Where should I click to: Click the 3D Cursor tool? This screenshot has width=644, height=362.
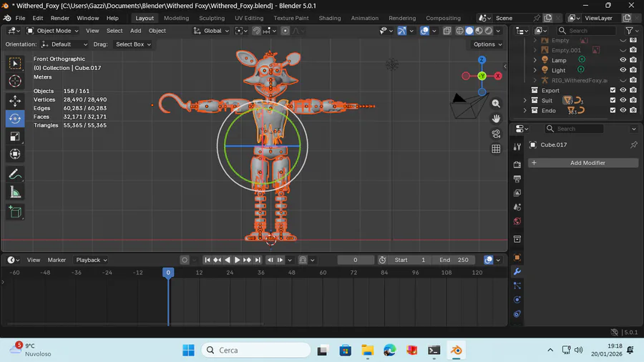(x=15, y=82)
